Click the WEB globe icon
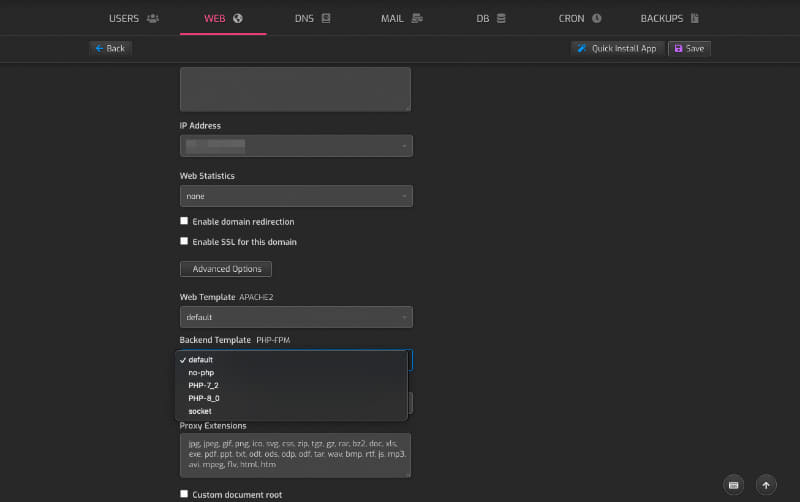The image size is (800, 502). coord(238,18)
